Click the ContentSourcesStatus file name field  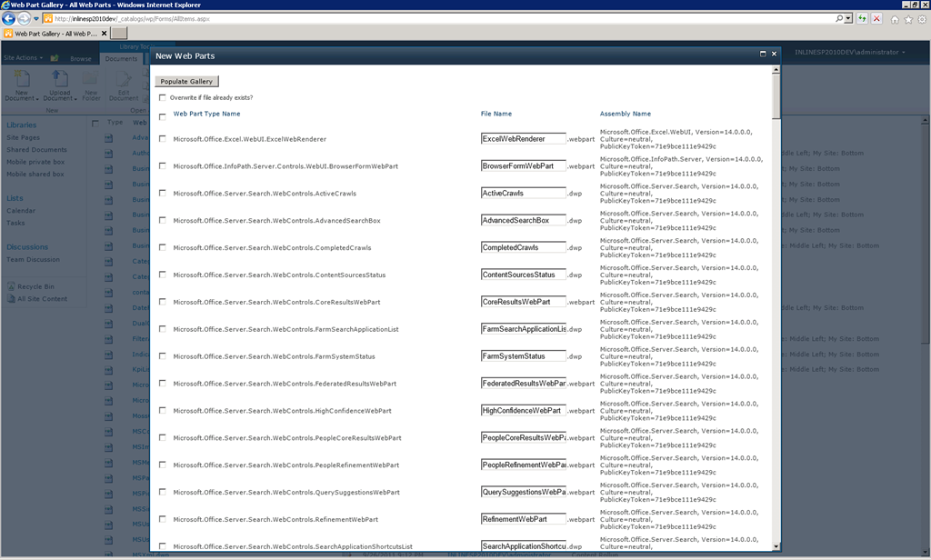tap(523, 275)
